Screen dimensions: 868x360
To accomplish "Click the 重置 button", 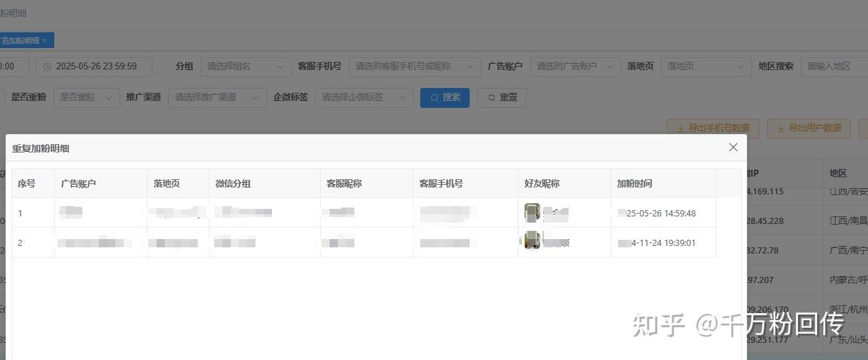I will pyautogui.click(x=502, y=98).
